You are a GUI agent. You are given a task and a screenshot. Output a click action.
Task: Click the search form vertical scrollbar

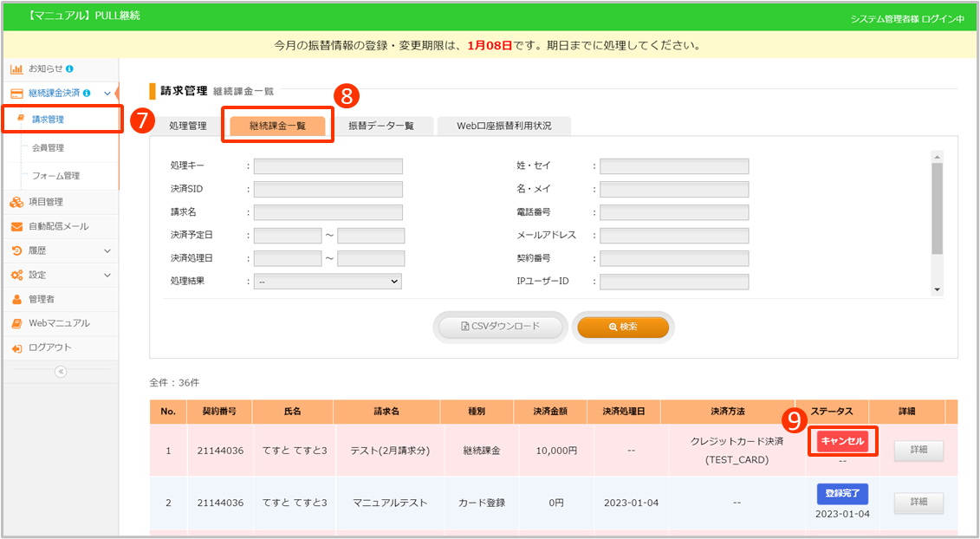[937, 208]
